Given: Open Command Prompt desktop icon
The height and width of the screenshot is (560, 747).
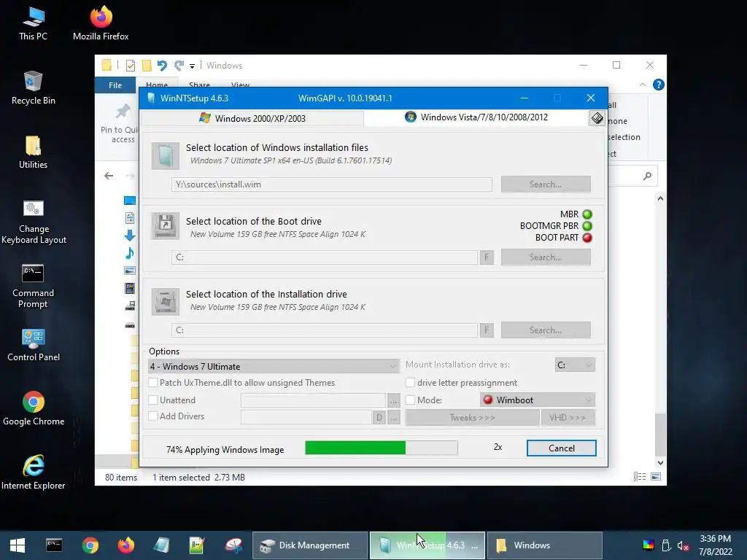Looking at the screenshot, I should pyautogui.click(x=33, y=286).
